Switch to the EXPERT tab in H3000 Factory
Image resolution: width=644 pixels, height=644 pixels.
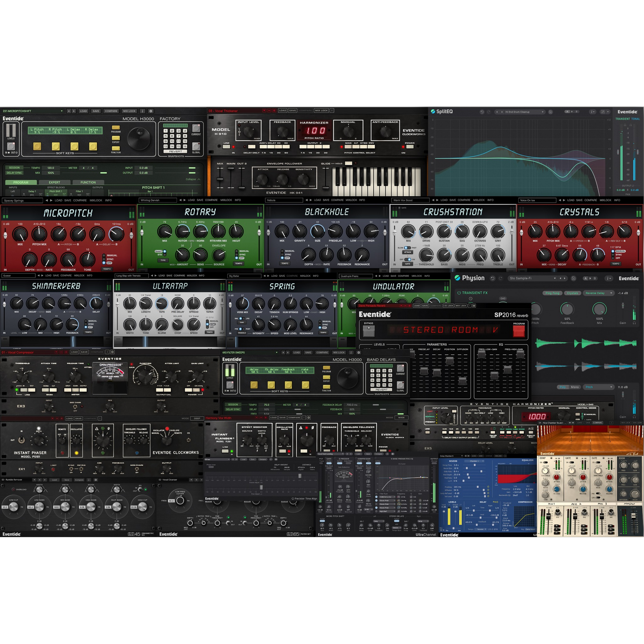(x=54, y=182)
